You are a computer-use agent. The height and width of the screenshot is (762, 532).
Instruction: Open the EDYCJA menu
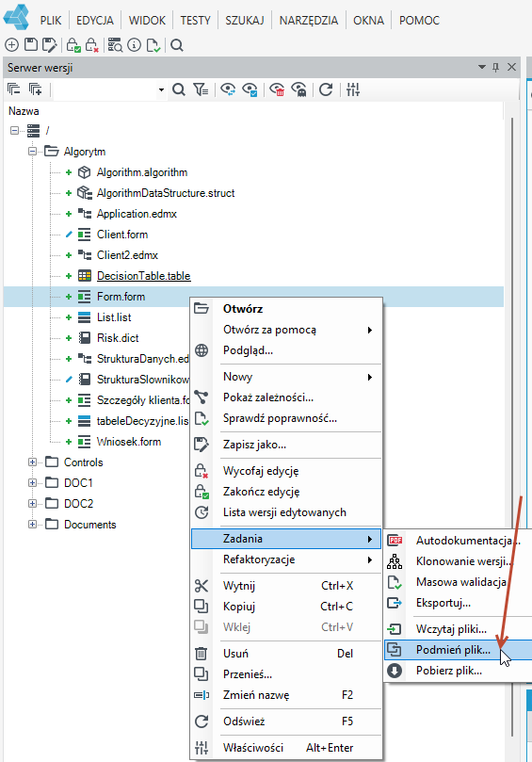click(x=95, y=21)
